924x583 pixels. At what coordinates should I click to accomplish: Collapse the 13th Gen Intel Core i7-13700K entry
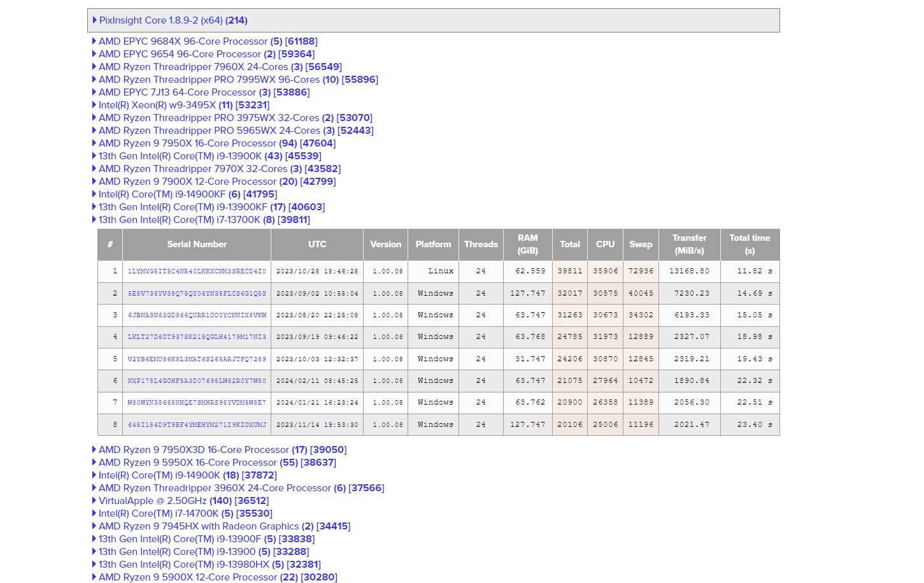coord(201,220)
